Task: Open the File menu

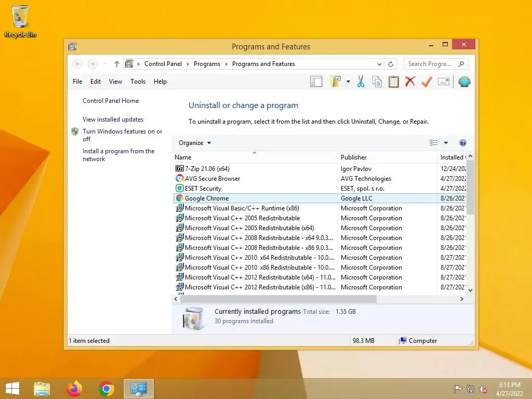Action: pyautogui.click(x=77, y=82)
